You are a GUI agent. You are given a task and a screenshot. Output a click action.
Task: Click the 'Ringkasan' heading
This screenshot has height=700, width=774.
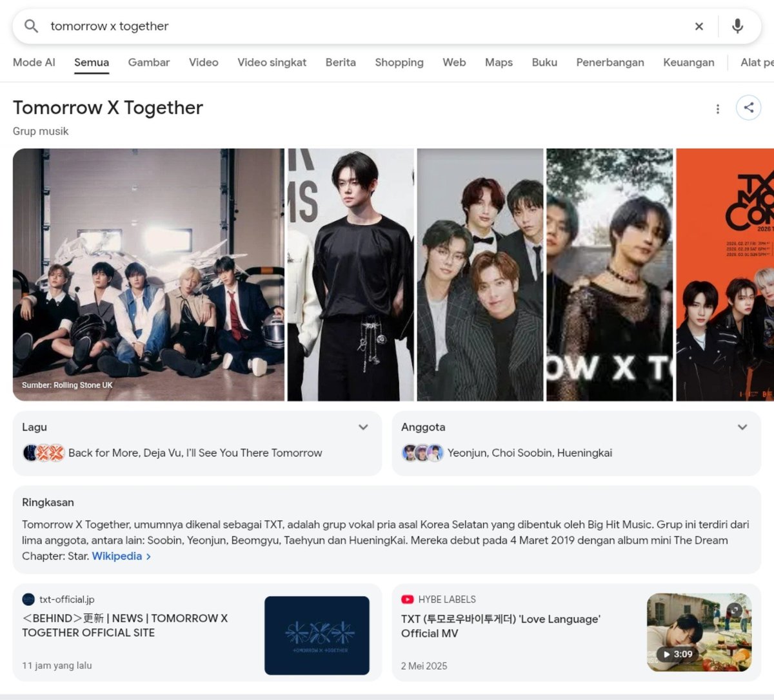click(48, 503)
